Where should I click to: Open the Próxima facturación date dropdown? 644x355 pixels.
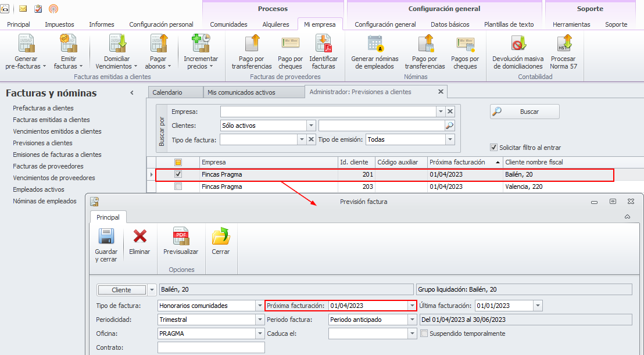coord(412,306)
